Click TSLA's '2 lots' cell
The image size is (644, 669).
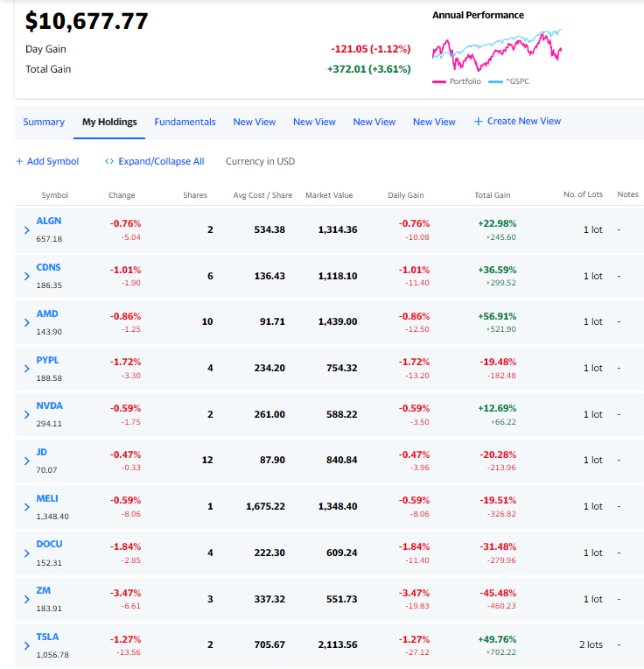click(x=591, y=644)
